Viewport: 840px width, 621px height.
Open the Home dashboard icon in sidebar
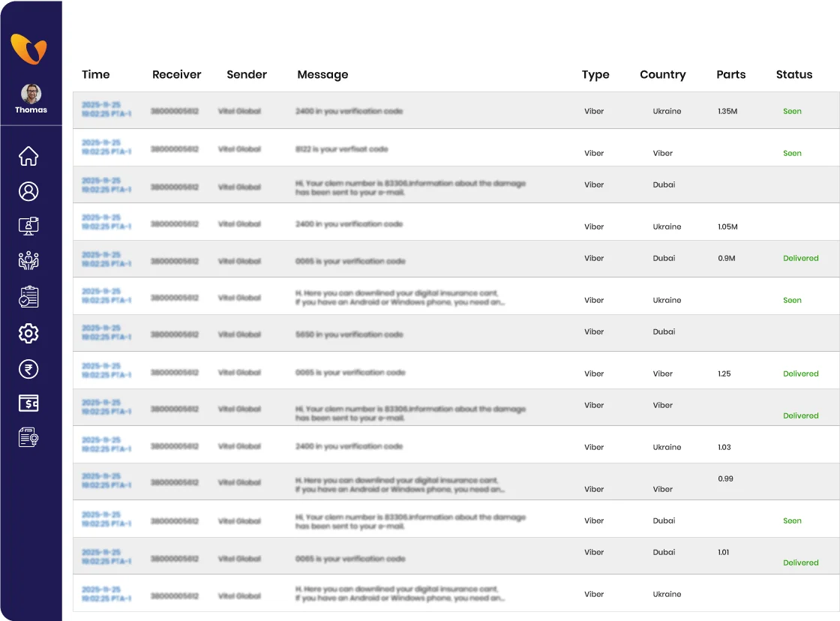point(28,155)
